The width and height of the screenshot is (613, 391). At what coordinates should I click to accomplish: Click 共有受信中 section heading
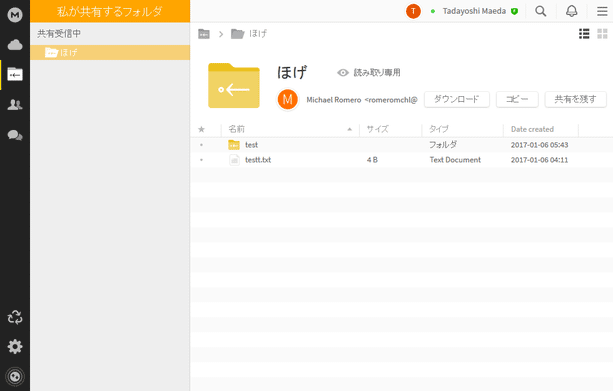click(x=59, y=34)
